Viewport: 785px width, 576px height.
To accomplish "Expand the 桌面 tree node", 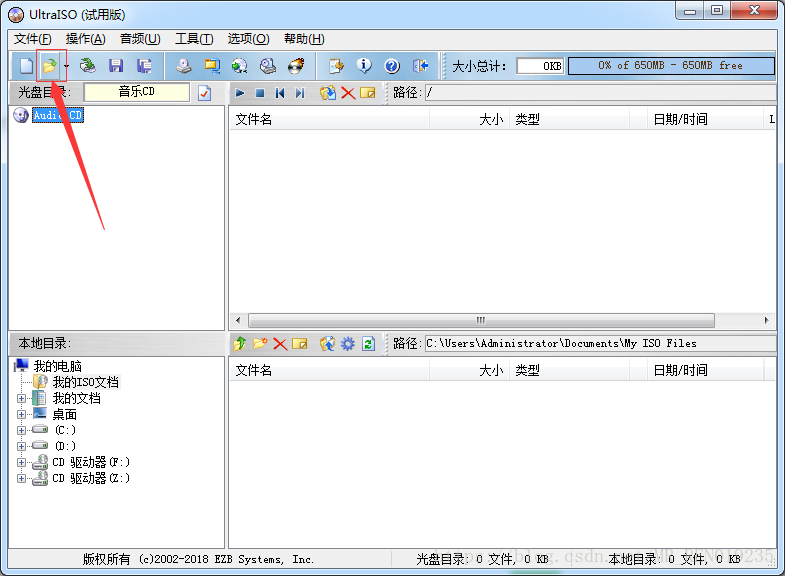I will coord(21,414).
